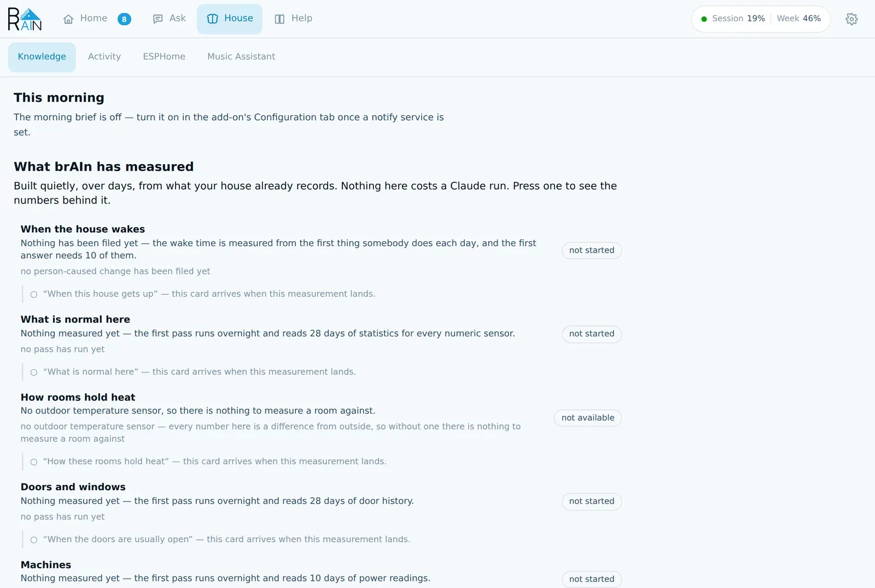Open the "When the house wakes" measurement

tap(321, 250)
